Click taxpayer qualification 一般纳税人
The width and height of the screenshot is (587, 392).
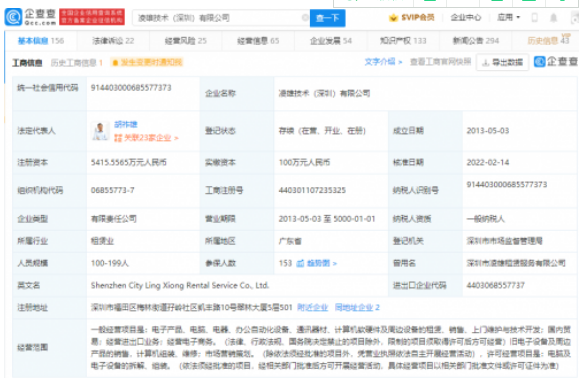(486, 219)
